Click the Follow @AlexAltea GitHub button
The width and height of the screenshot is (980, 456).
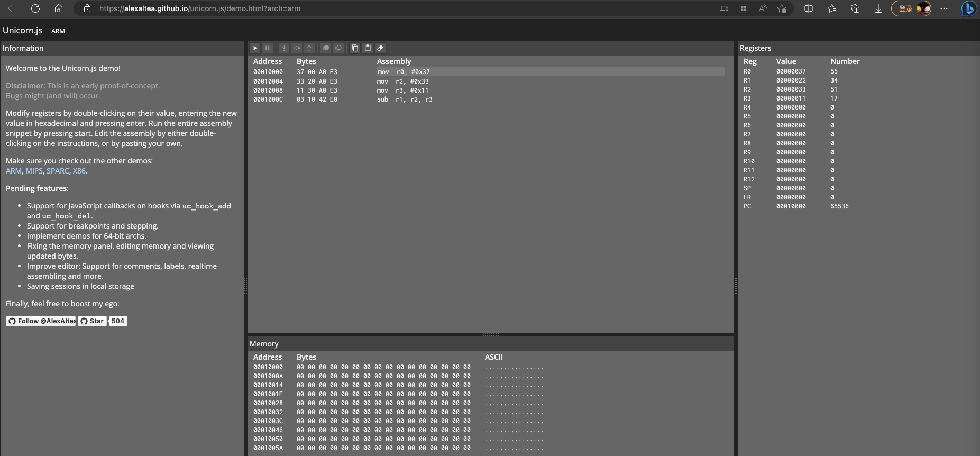point(41,321)
